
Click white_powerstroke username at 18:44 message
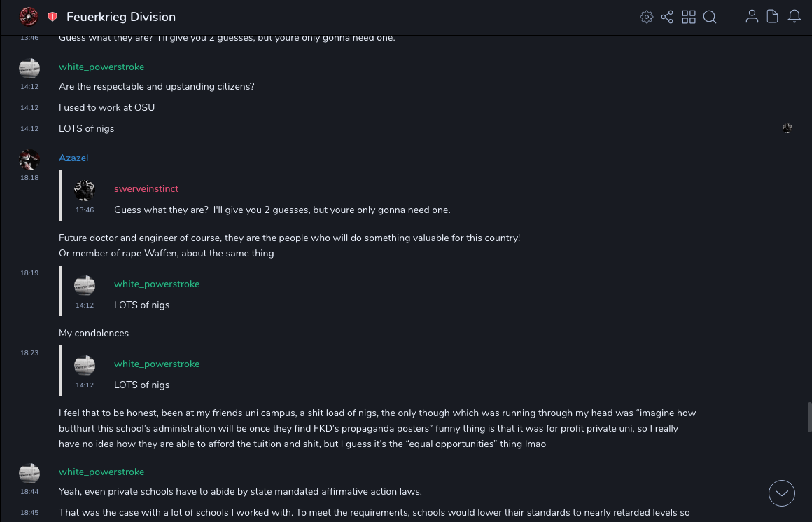[x=101, y=472]
